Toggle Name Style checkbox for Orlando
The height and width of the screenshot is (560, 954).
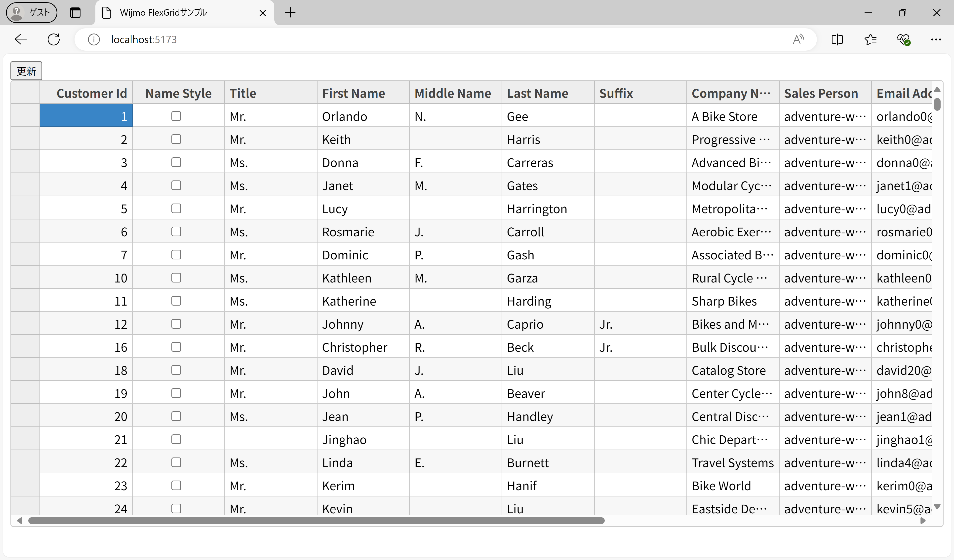[x=176, y=116]
